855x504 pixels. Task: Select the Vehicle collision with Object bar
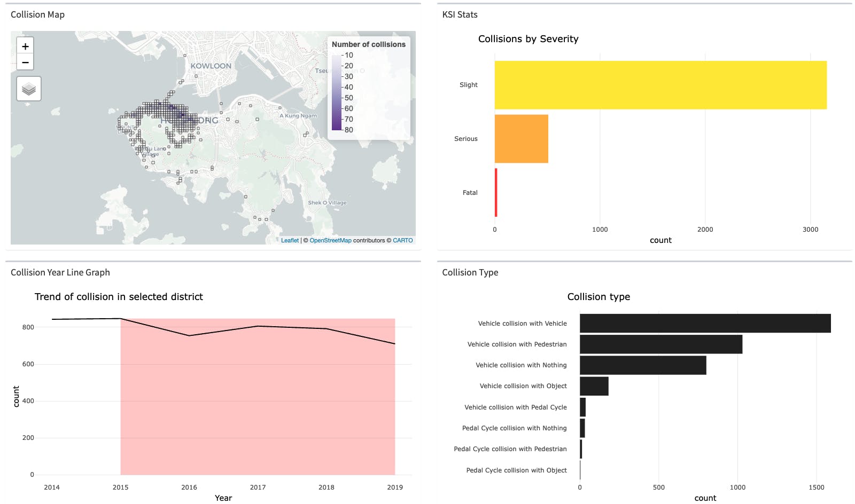(594, 386)
